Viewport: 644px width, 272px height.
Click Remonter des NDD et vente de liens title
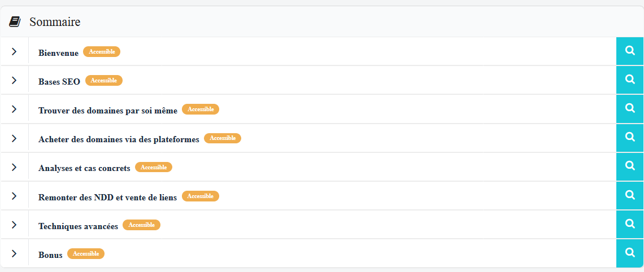[x=107, y=197]
